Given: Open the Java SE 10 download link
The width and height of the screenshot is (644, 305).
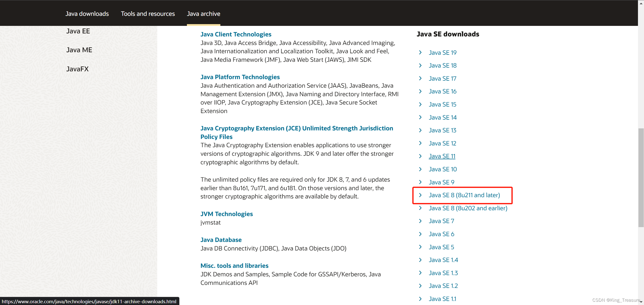Looking at the screenshot, I should click(x=443, y=169).
